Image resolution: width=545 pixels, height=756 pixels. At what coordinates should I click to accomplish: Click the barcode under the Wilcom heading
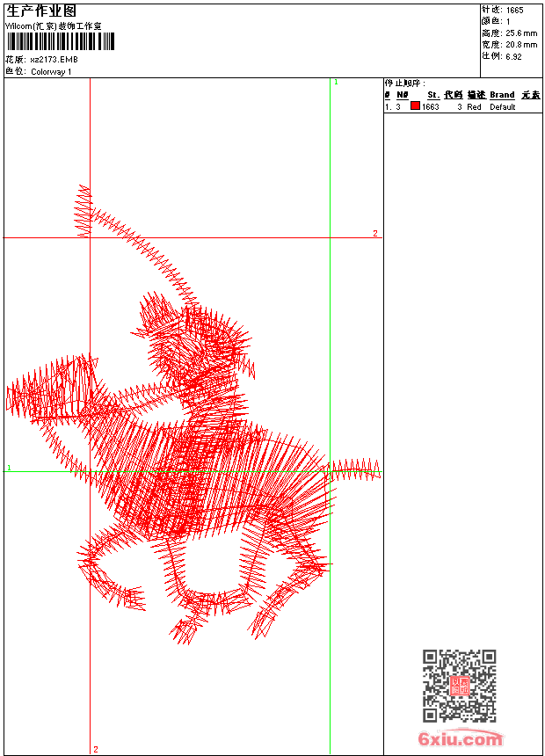click(x=61, y=42)
